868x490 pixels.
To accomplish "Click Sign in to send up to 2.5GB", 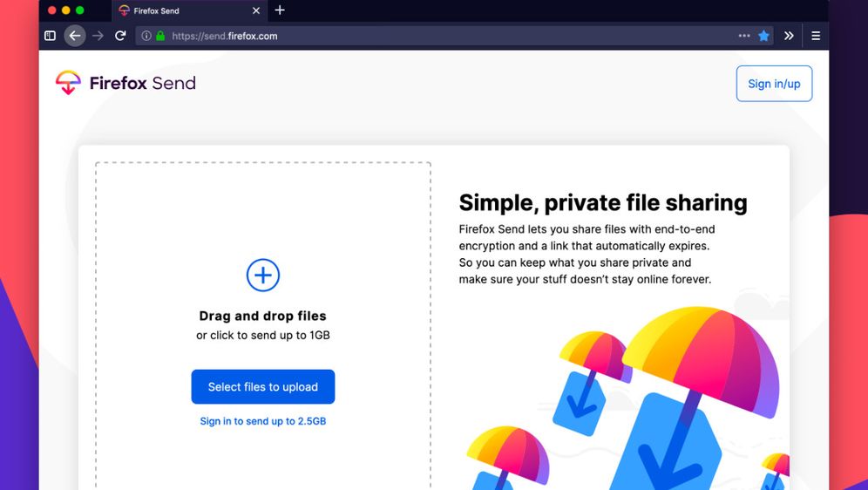I will [x=263, y=421].
